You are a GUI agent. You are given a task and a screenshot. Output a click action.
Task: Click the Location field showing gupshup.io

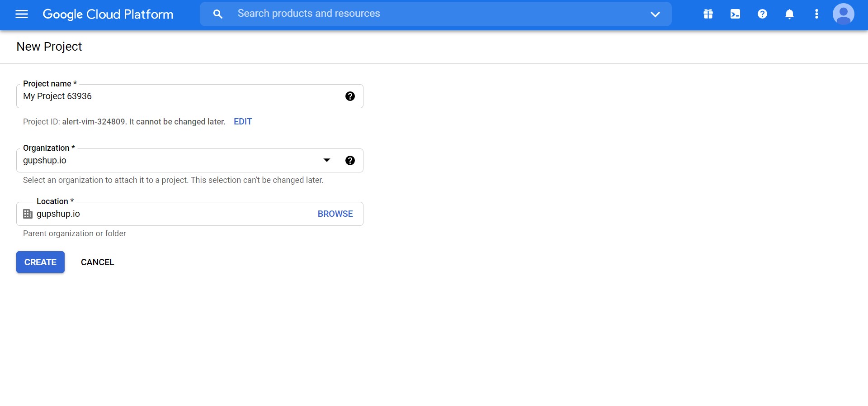190,214
